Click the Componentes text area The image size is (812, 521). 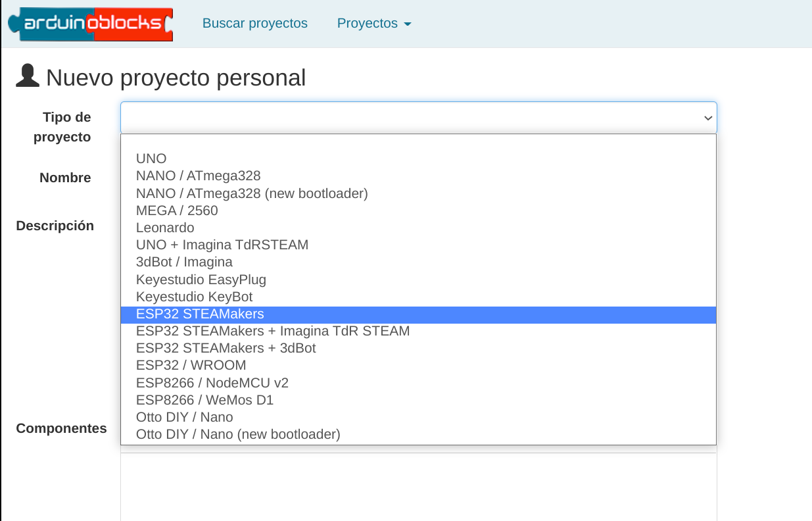(418, 487)
